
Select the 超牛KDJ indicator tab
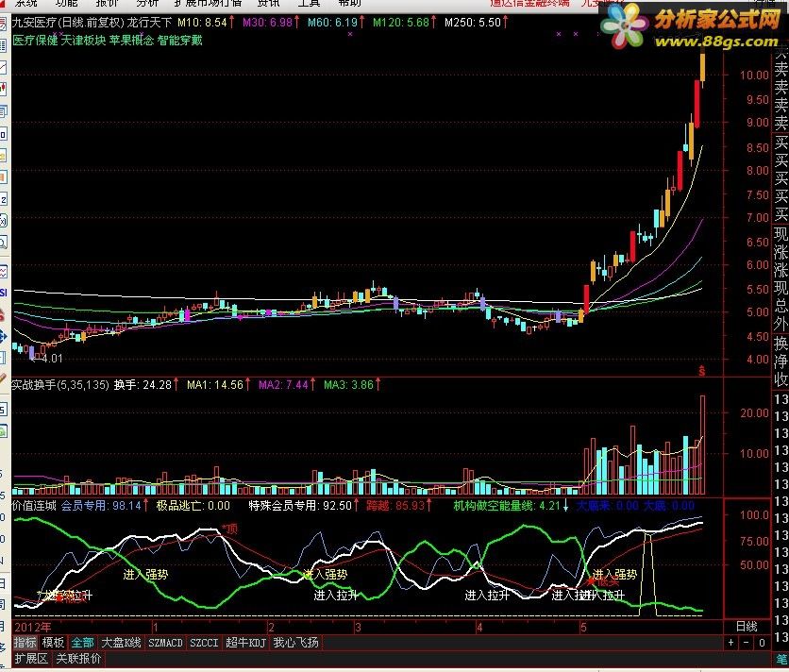(245, 643)
